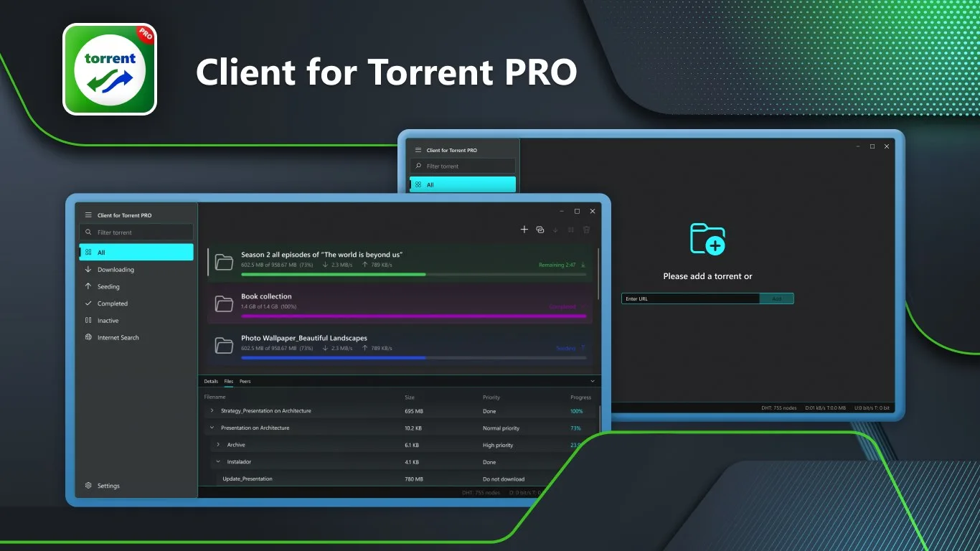The image size is (980, 551).
Task: Click 'DHT: 755 nodes' in front window
Action: (481, 493)
